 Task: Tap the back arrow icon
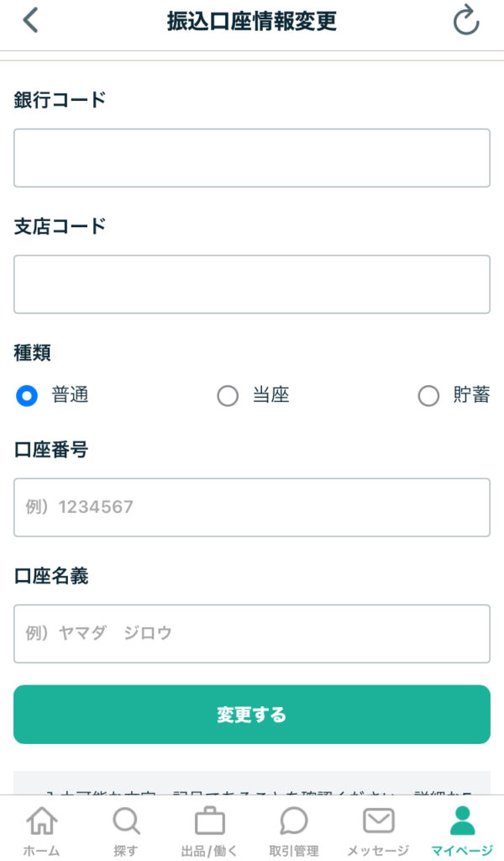[x=30, y=20]
